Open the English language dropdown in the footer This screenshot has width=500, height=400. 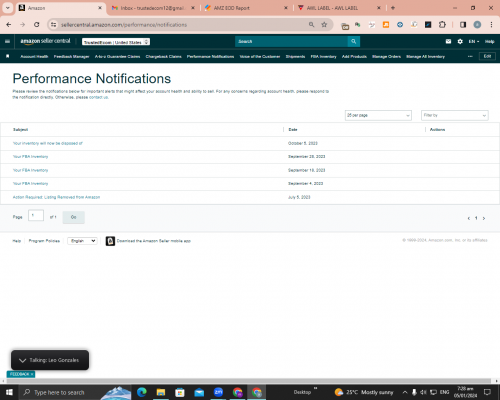click(x=82, y=241)
